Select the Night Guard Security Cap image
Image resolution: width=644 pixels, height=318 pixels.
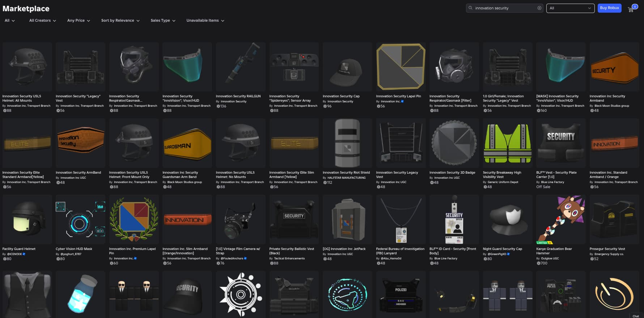coord(508,220)
